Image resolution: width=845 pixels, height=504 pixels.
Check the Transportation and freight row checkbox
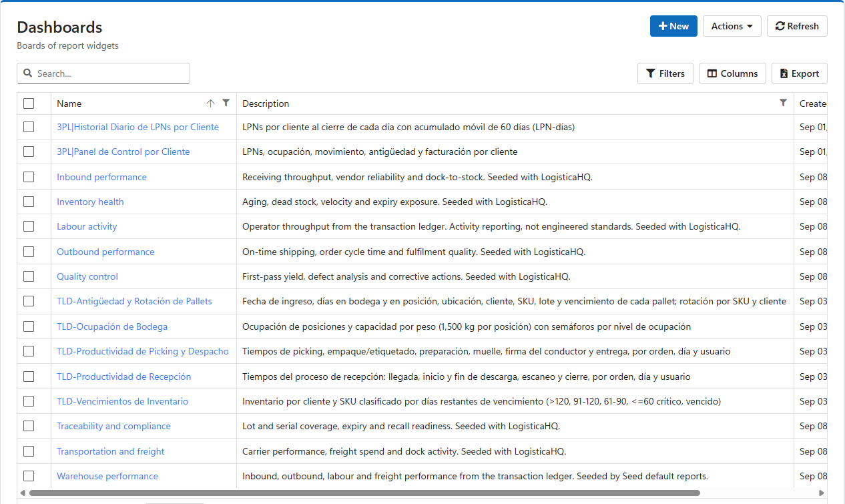click(x=29, y=451)
